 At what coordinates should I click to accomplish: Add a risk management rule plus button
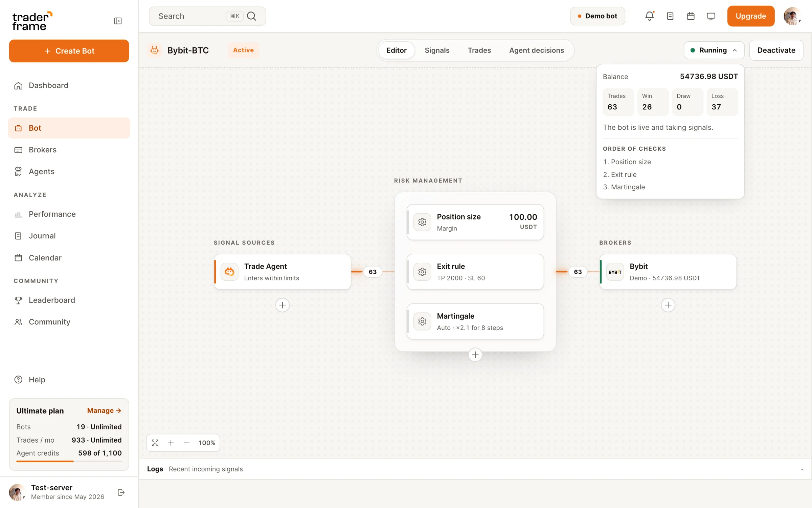tap(475, 355)
